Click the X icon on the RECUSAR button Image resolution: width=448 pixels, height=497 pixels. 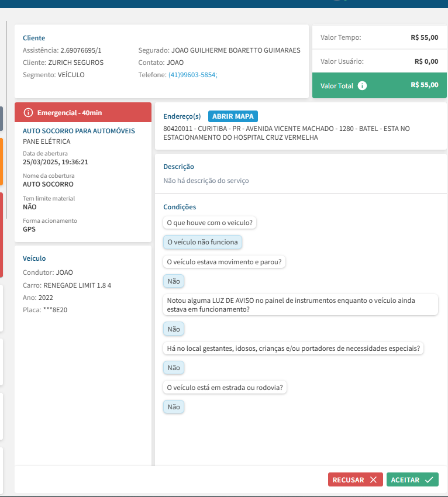coord(373,480)
